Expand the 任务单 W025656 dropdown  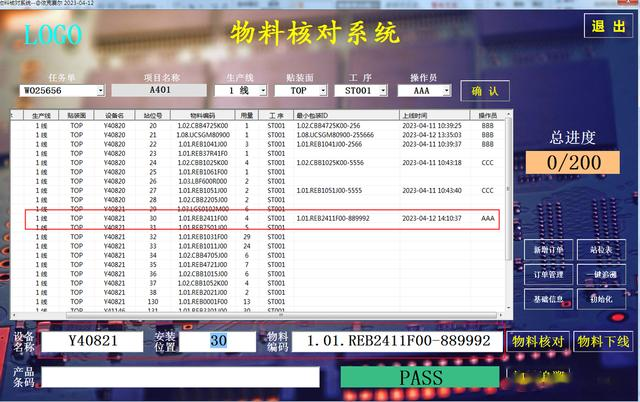point(100,91)
